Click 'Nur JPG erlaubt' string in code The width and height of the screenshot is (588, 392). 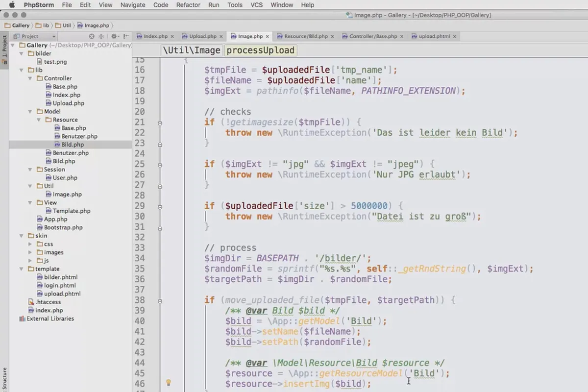tap(416, 174)
